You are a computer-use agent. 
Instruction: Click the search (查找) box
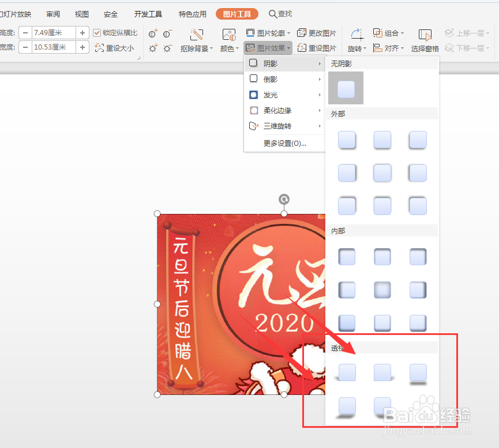pos(280,14)
